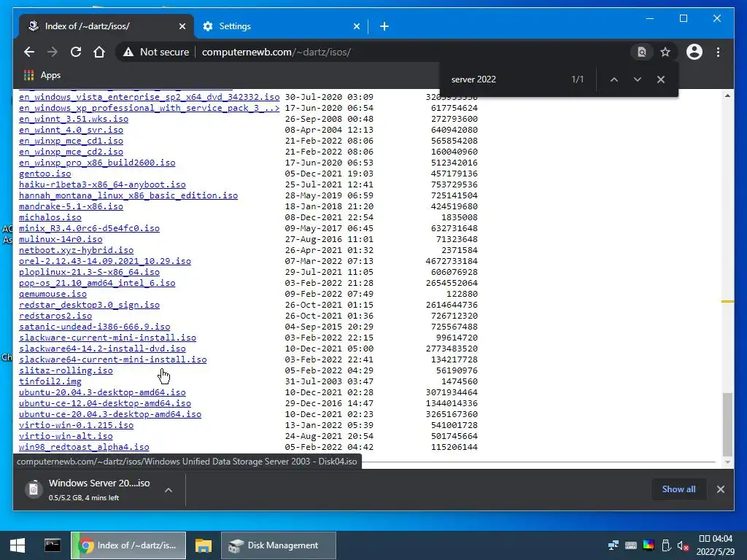Click the network tray icon

tap(614, 545)
